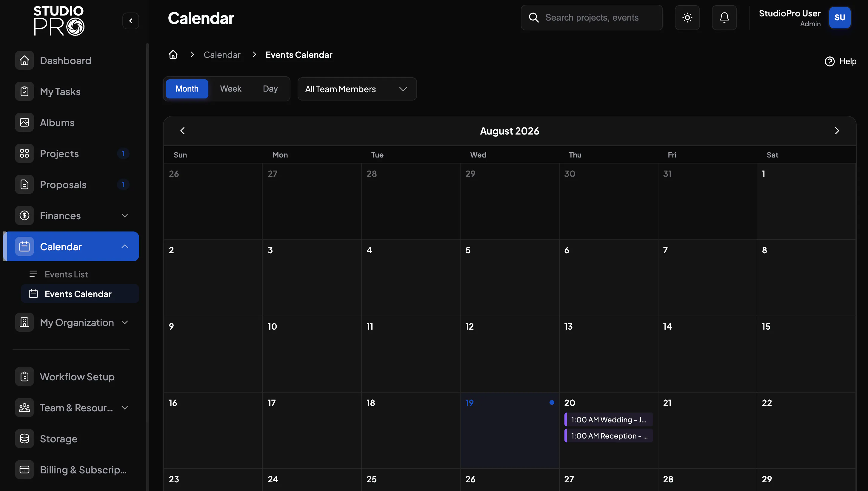Image resolution: width=868 pixels, height=491 pixels.
Task: Click the StudioPro logo
Action: (59, 21)
